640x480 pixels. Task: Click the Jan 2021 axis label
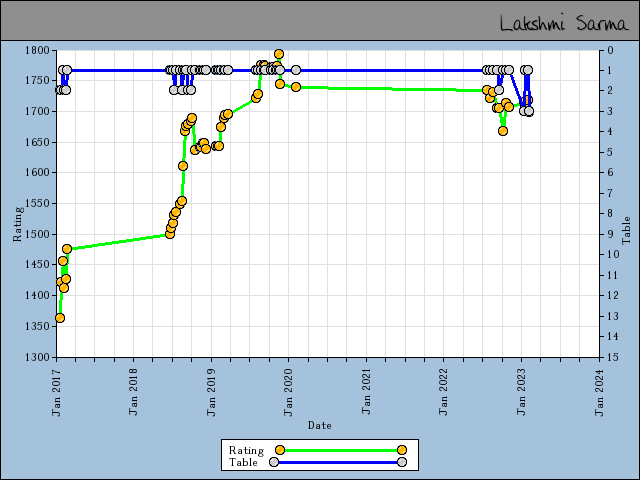(366, 392)
